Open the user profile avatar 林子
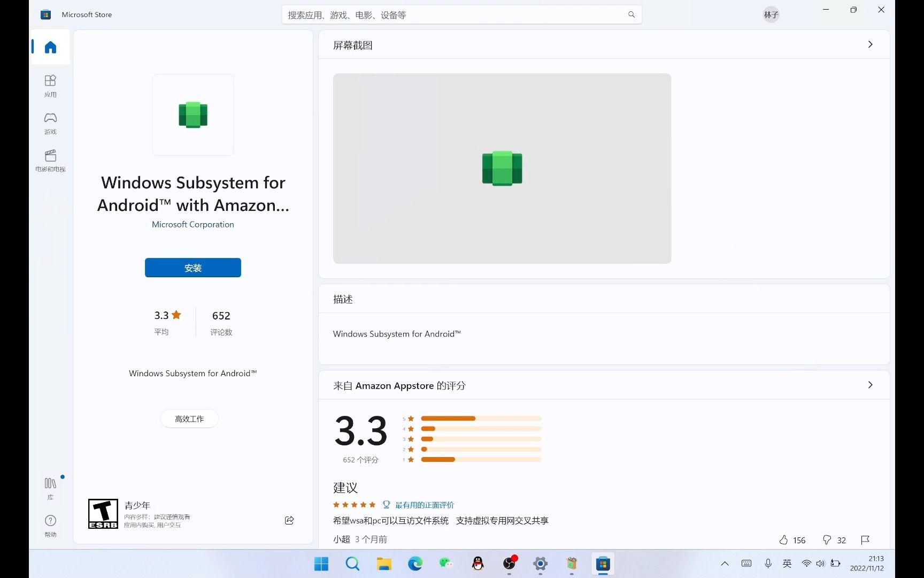Screen dimensions: 924x578 (x=771, y=15)
